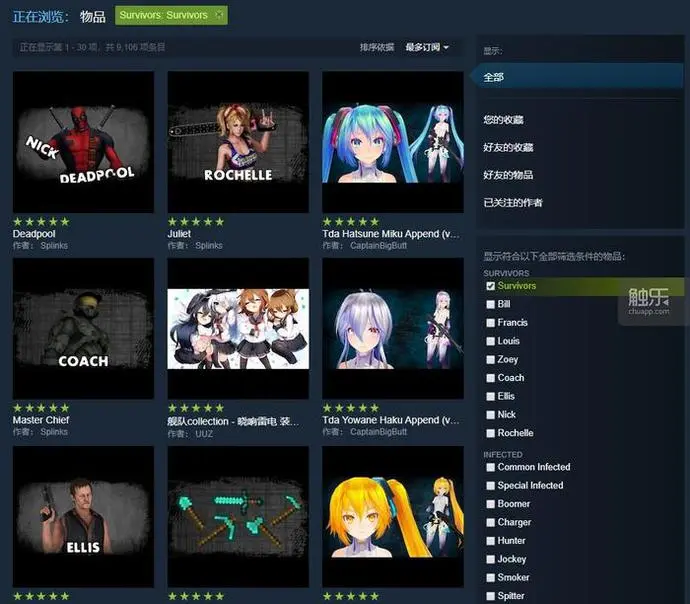This screenshot has height=604, width=690.
Task: Open author CaptainBigButt under Yowane Haku
Action: coord(378,432)
